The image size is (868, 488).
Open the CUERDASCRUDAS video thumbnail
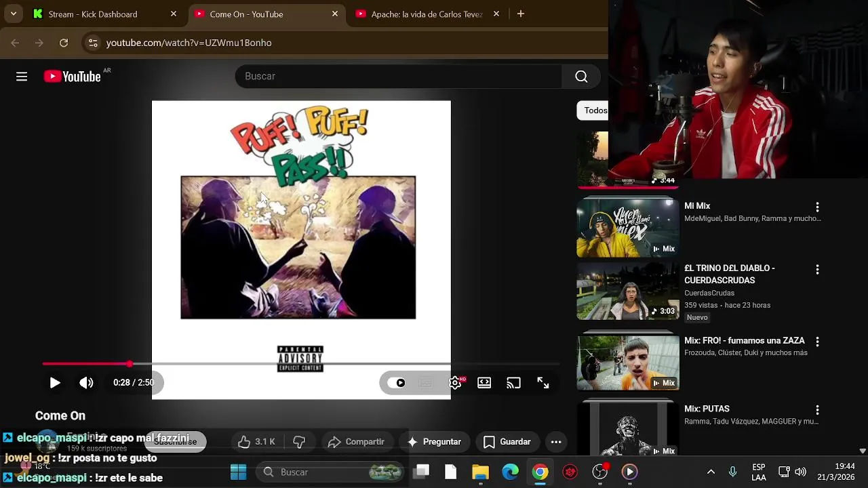pyautogui.click(x=628, y=291)
